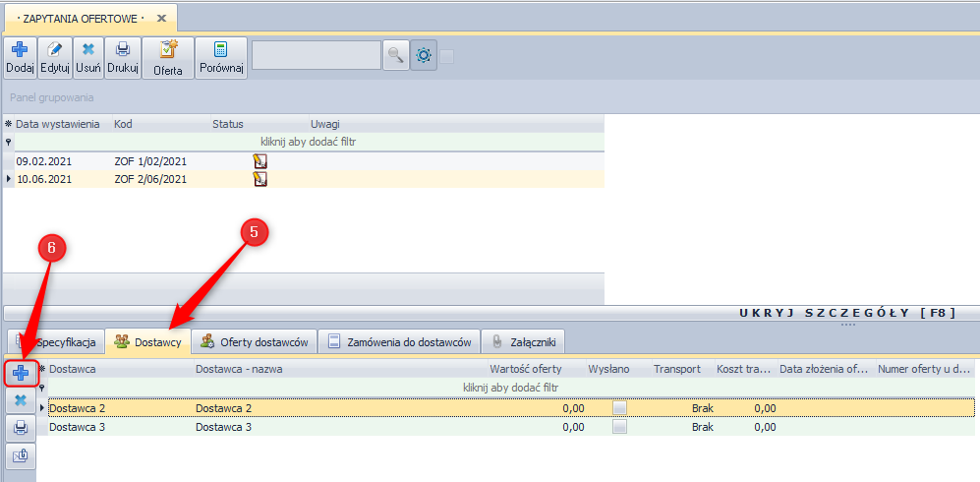Click the Edytuj pencil button

(54, 57)
